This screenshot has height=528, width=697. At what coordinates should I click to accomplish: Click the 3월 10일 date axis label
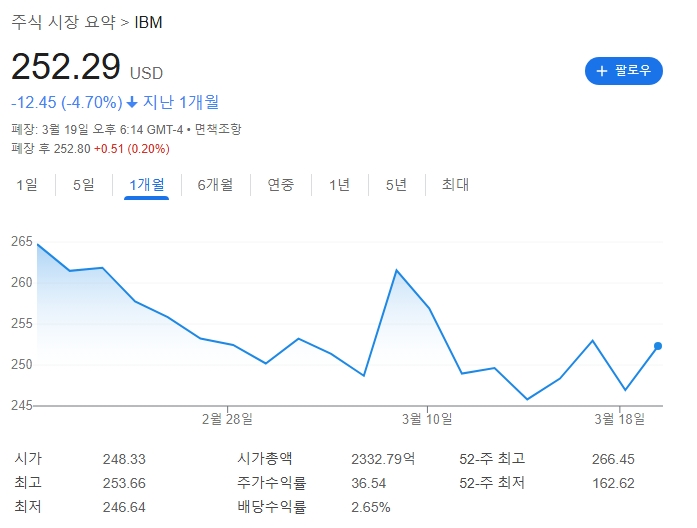click(427, 419)
